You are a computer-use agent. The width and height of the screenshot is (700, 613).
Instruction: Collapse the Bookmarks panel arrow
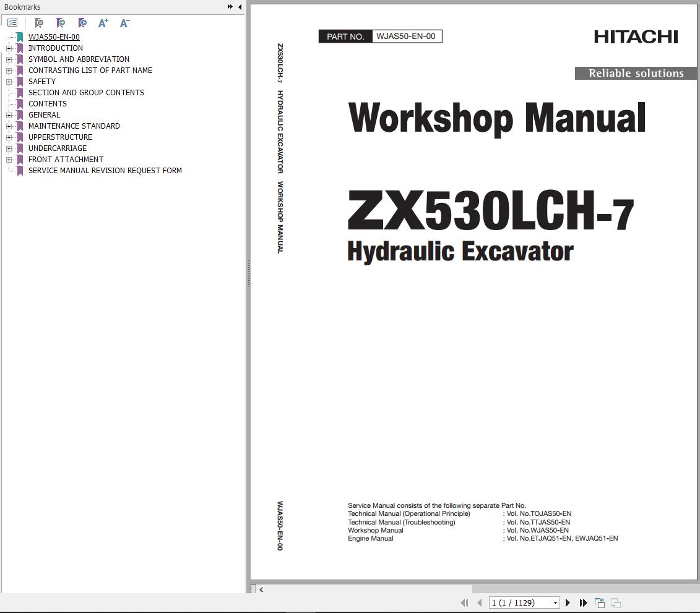click(x=240, y=7)
